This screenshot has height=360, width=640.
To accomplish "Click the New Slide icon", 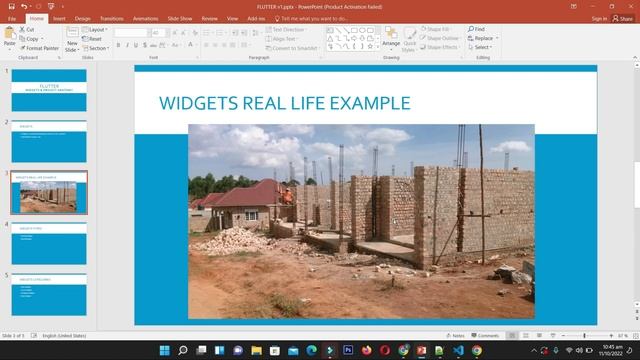I will pos(72,33).
